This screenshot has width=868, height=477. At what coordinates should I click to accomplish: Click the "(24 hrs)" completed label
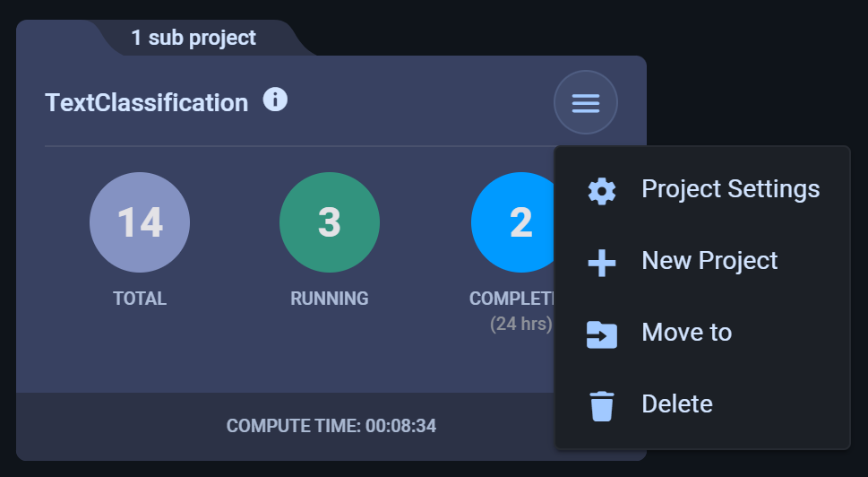520,324
